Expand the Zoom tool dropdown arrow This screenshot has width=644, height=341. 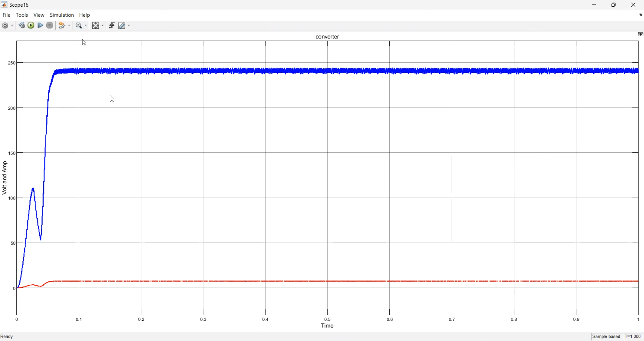coord(86,26)
